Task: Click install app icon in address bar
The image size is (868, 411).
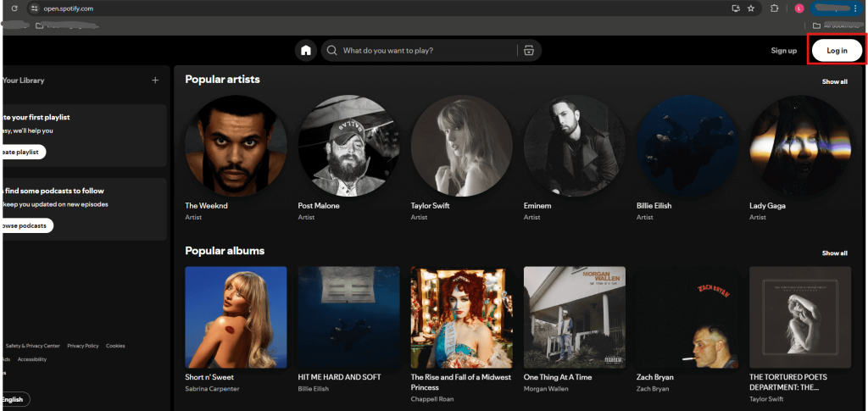Action: (736, 8)
